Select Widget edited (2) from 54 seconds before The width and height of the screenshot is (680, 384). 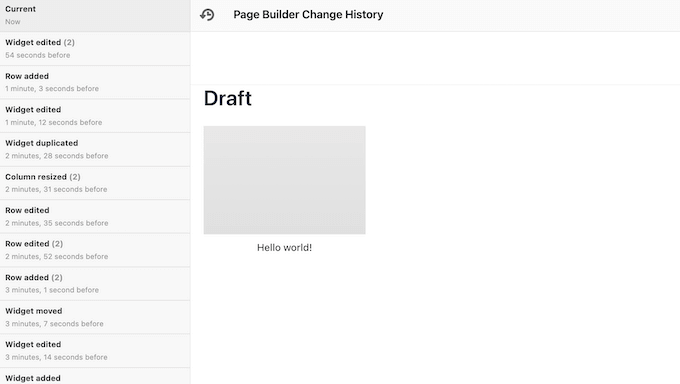coord(95,49)
